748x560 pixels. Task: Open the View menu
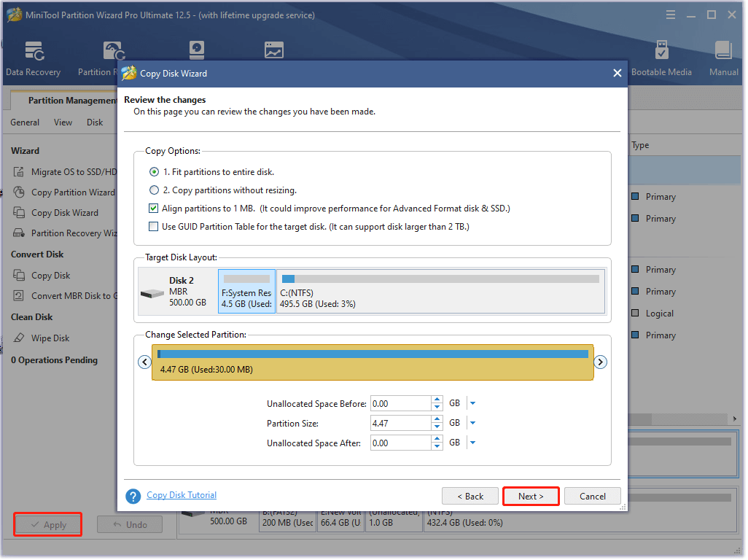pos(63,122)
